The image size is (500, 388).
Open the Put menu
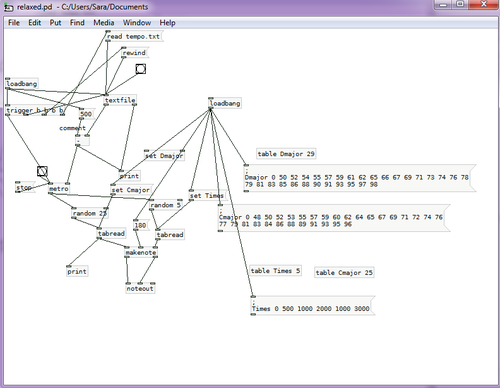(55, 23)
